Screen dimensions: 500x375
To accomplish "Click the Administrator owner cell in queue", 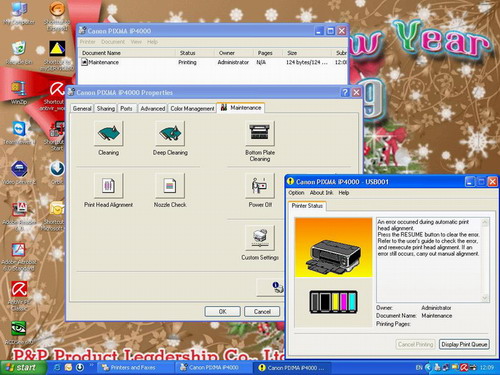I will [233, 62].
